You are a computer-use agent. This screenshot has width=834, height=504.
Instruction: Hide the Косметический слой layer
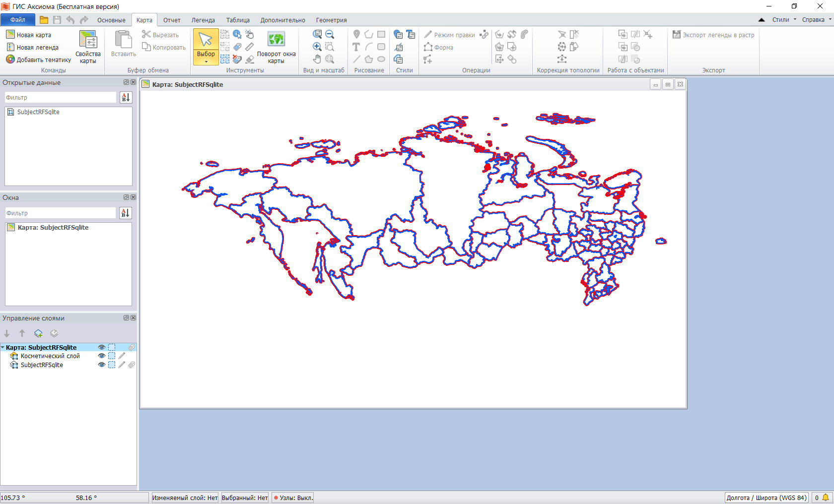(102, 356)
